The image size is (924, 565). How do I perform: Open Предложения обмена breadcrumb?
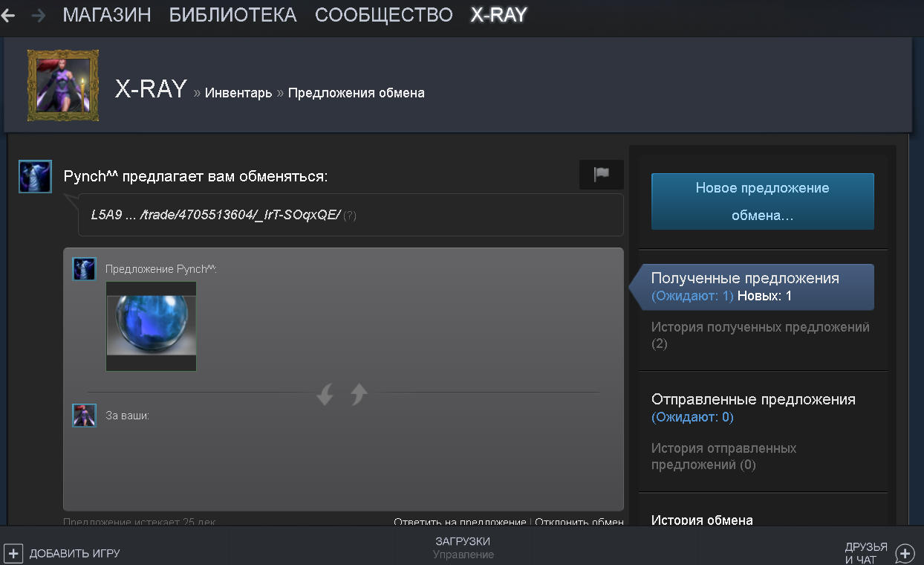pos(357,93)
